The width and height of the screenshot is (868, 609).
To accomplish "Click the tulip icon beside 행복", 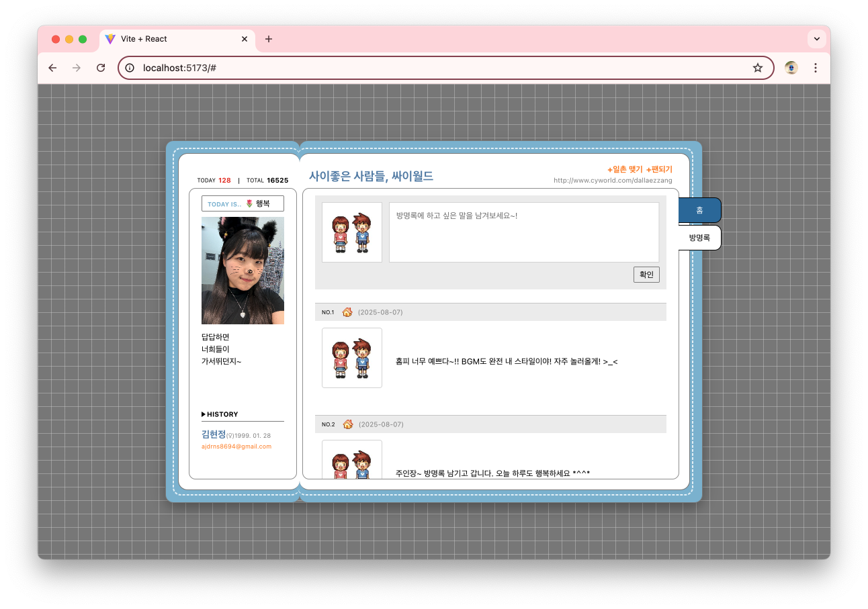I will [249, 203].
